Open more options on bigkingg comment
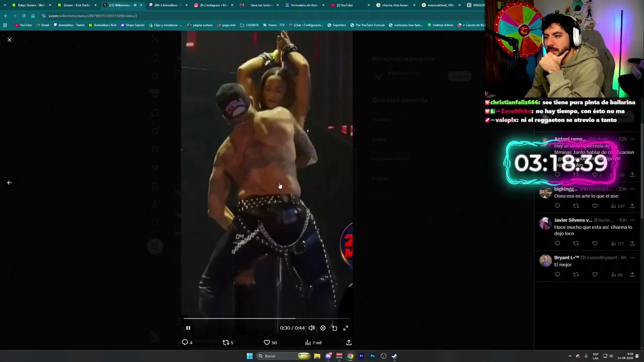The width and height of the screenshot is (644, 362). pyautogui.click(x=632, y=189)
